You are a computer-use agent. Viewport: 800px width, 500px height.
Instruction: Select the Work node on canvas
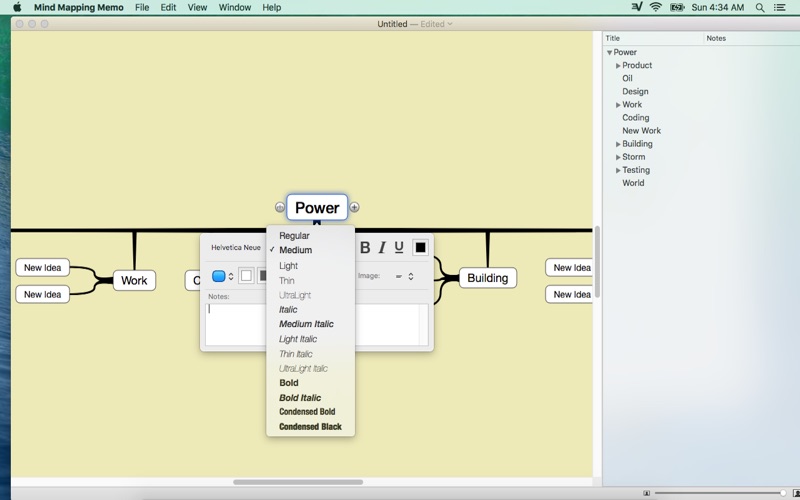pos(134,281)
